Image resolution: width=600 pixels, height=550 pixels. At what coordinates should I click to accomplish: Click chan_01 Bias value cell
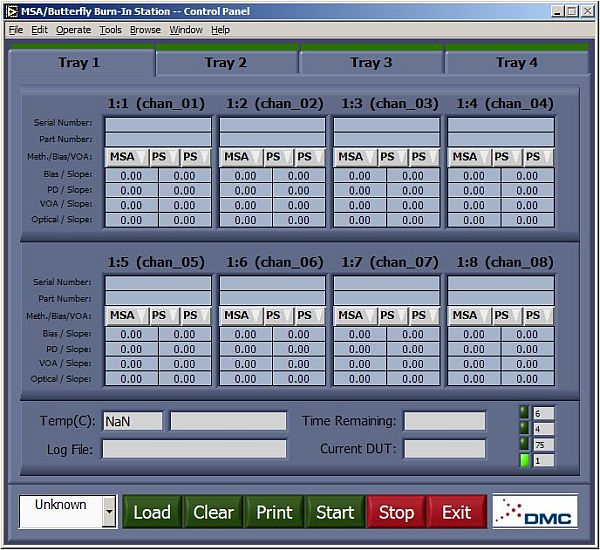tap(131, 176)
